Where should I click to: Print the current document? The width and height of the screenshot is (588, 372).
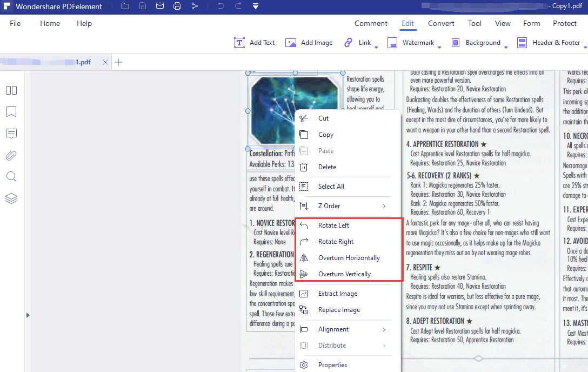(x=177, y=6)
